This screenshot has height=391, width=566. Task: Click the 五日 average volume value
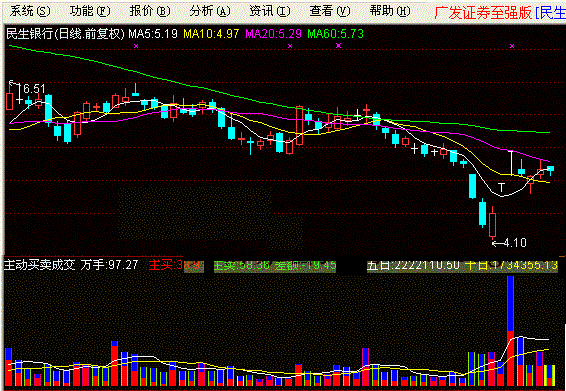click(x=413, y=266)
